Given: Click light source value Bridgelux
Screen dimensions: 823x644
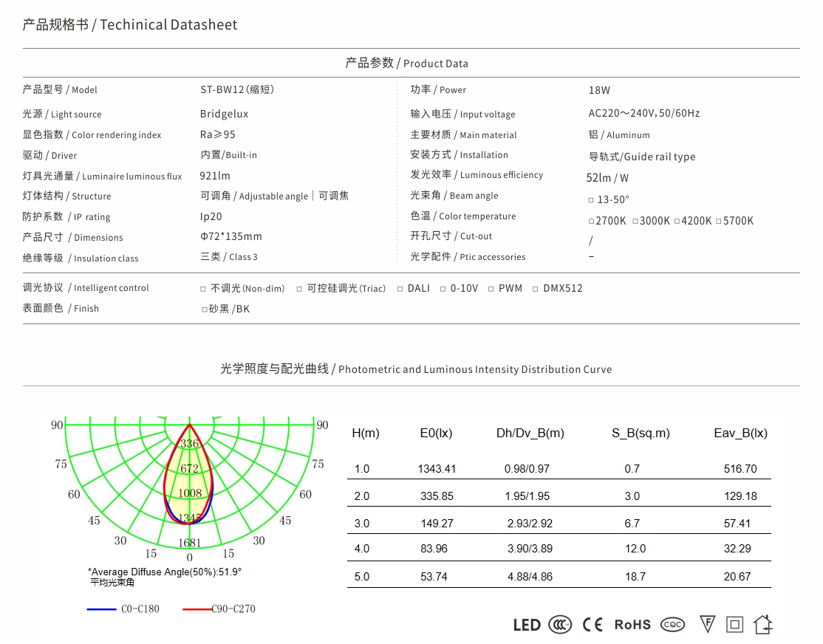Looking at the screenshot, I should [224, 114].
